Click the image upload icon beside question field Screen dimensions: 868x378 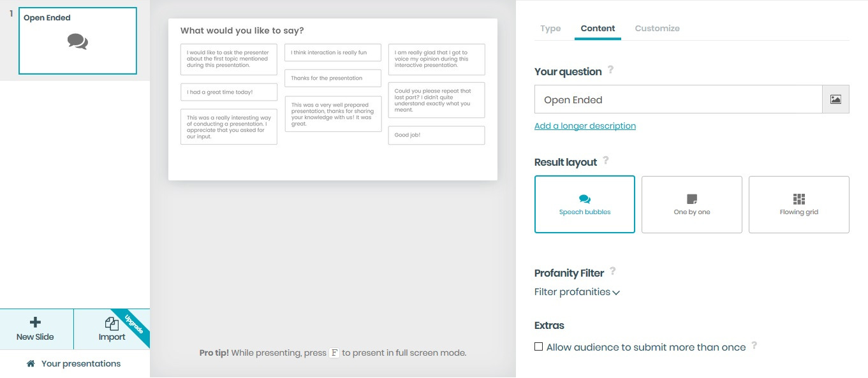[835, 99]
